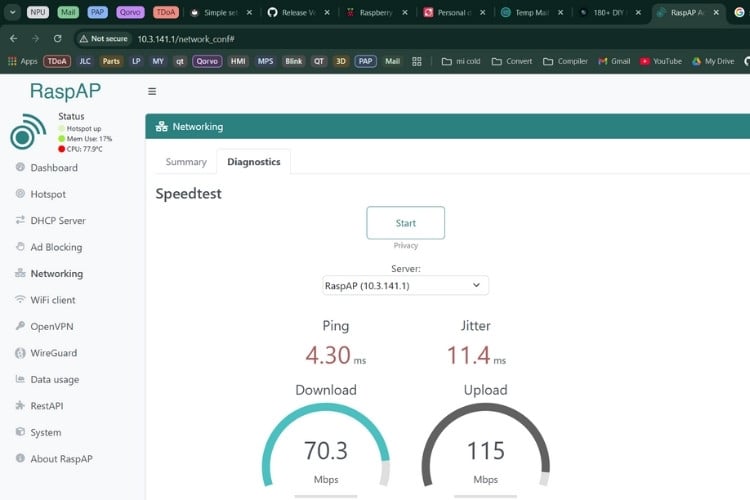Click the Hotspot up status line
Image resolution: width=750 pixels, height=500 pixels.
pos(79,129)
